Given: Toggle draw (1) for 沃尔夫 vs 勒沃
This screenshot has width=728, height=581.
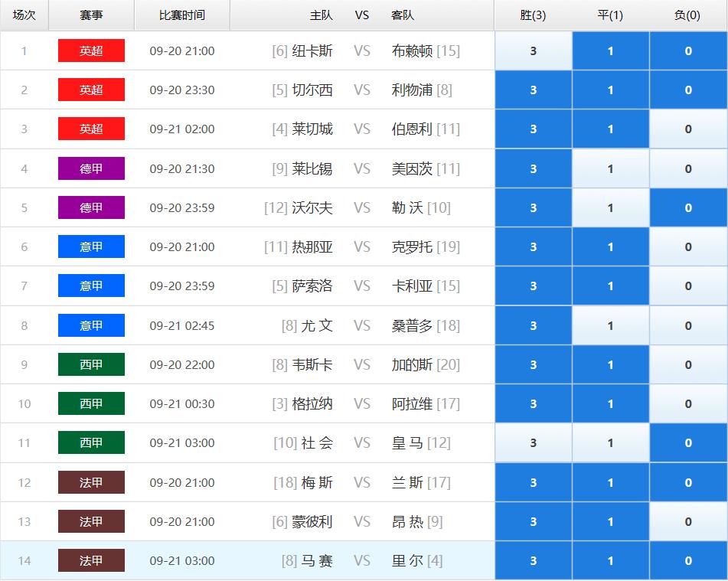Looking at the screenshot, I should tap(611, 207).
